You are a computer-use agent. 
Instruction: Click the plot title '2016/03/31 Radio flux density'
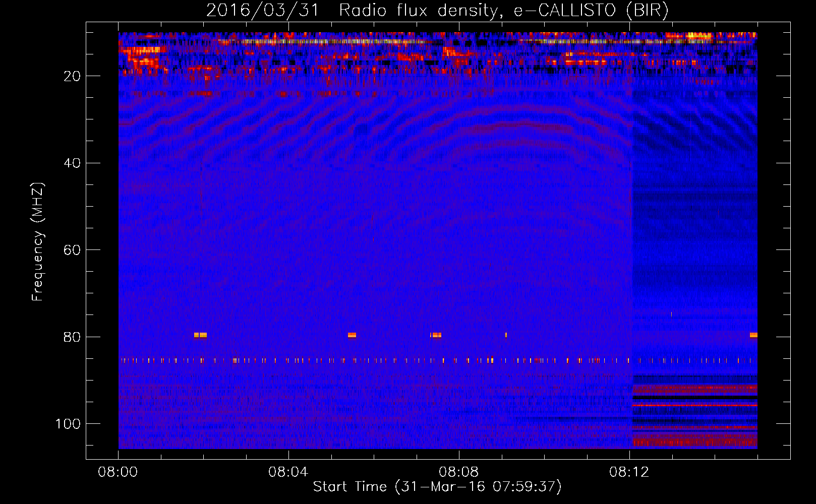[x=352, y=10]
